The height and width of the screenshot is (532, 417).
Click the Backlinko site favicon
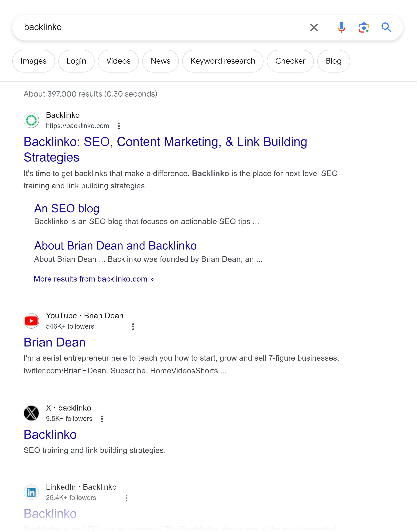(31, 120)
